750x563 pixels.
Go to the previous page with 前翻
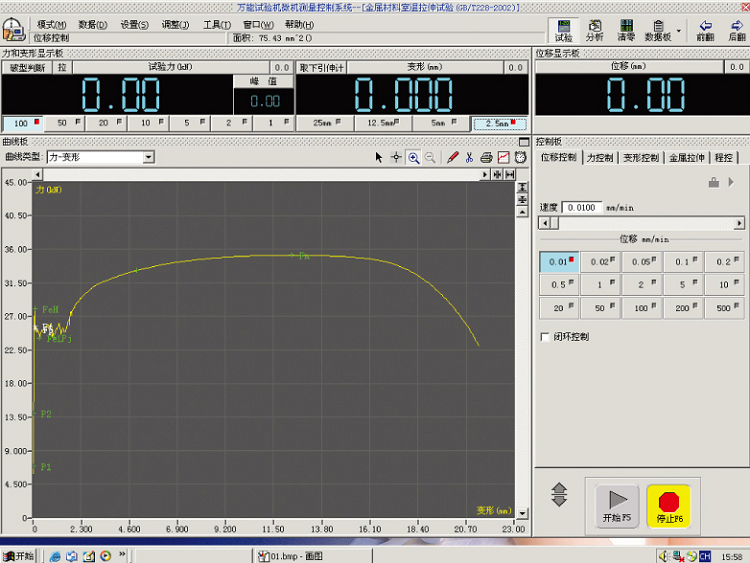click(x=706, y=30)
